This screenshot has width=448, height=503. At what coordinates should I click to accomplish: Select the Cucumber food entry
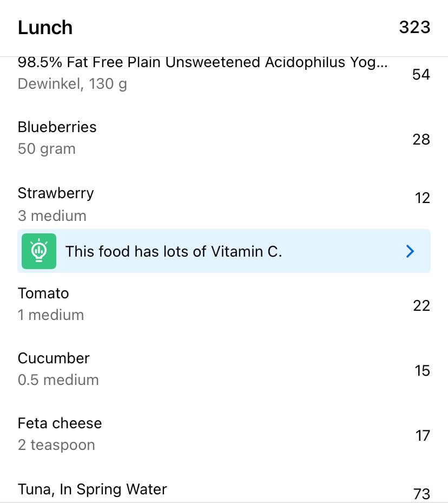(x=224, y=369)
